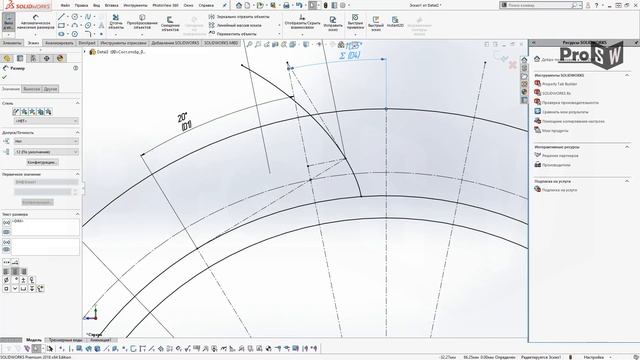Select the Sketch Fillet tool
This screenshot has height=360, width=640.
tap(88, 34)
